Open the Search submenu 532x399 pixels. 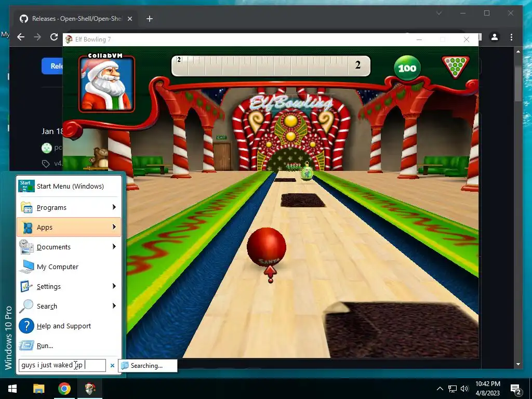click(x=69, y=306)
